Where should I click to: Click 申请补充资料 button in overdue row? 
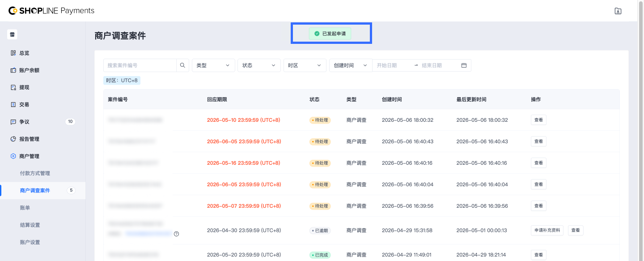(547, 231)
